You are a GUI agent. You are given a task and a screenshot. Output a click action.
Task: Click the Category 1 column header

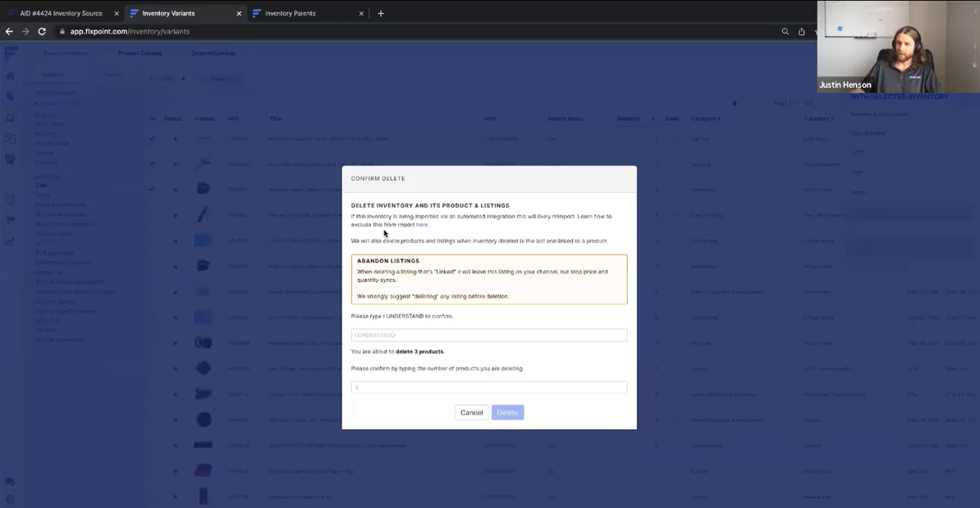tap(706, 119)
